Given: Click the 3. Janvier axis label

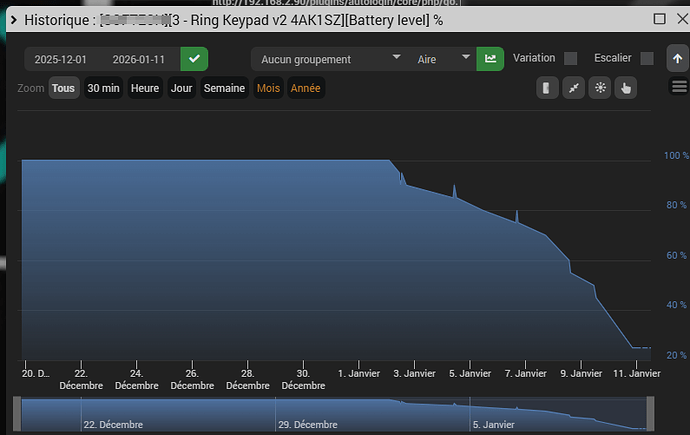Looking at the screenshot, I should 414,373.
